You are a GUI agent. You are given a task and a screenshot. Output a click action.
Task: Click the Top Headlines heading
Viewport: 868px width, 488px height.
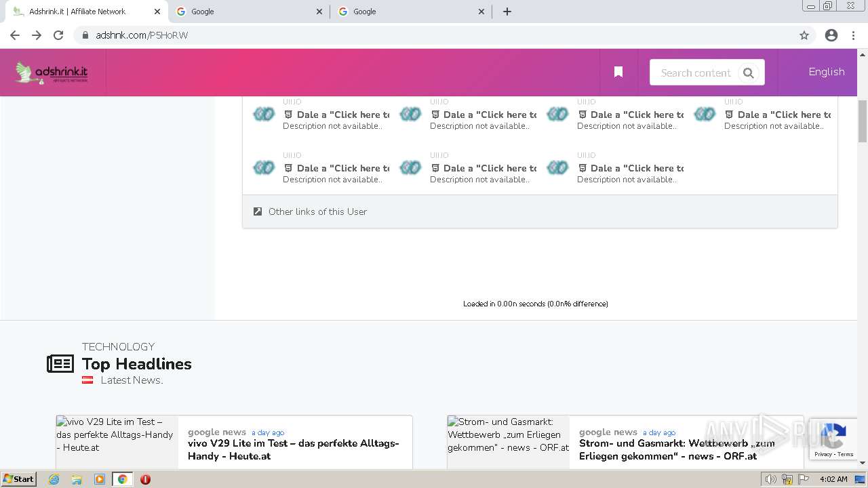(137, 364)
